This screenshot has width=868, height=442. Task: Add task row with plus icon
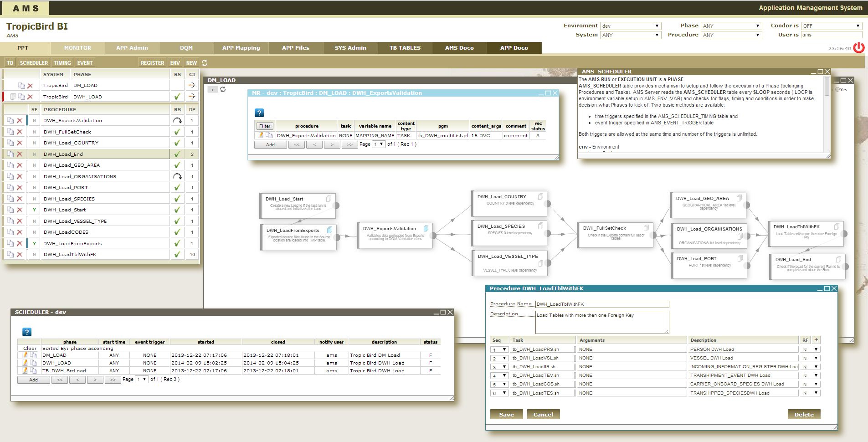[816, 340]
